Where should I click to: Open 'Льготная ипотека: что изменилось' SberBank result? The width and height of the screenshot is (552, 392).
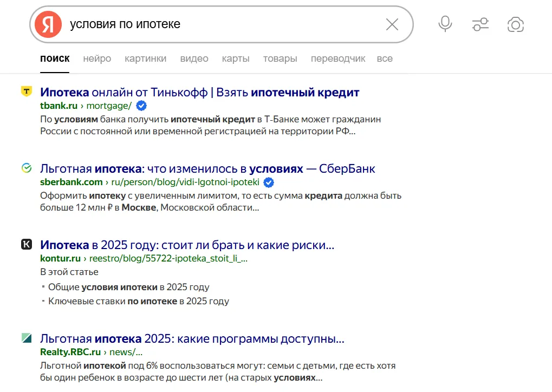(x=207, y=169)
